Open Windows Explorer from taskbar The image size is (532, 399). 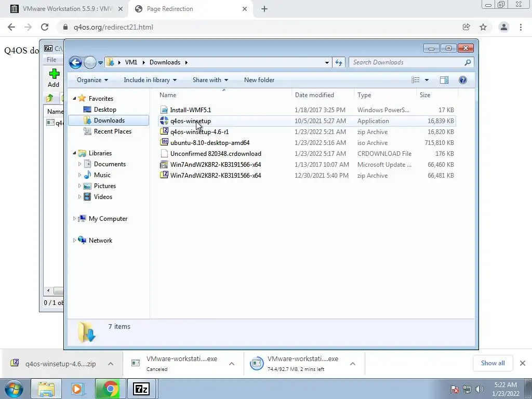point(46,389)
